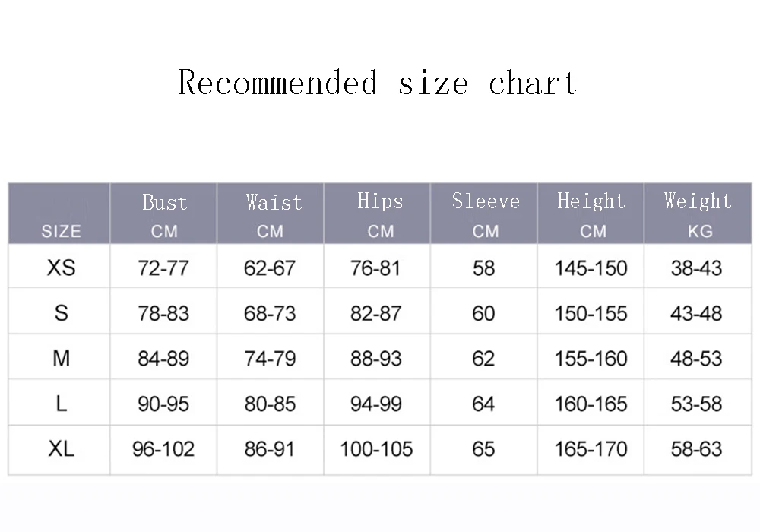The image size is (760, 532).
Task: Click the Hips CM column header
Action: [x=377, y=214]
